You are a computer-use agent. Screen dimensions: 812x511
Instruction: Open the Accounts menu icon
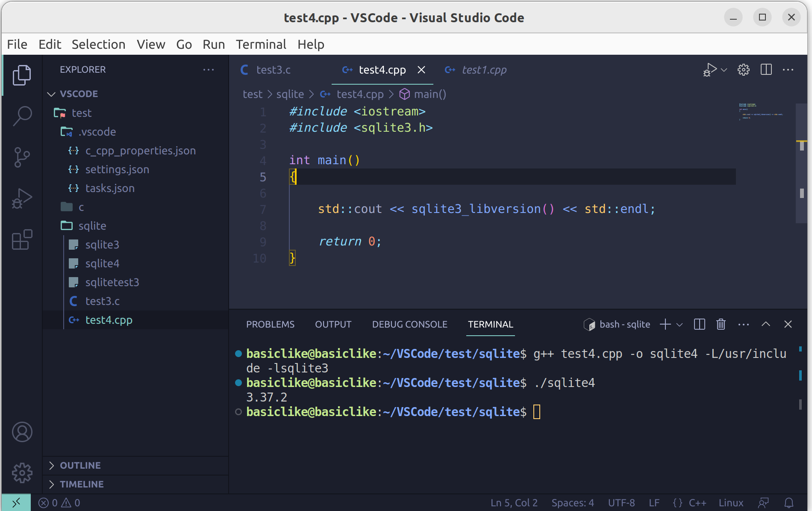22,432
